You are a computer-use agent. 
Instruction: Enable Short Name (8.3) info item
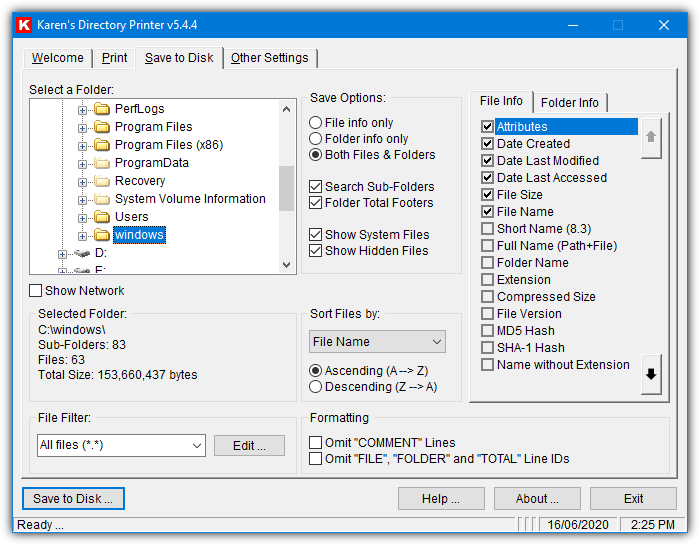coord(487,228)
